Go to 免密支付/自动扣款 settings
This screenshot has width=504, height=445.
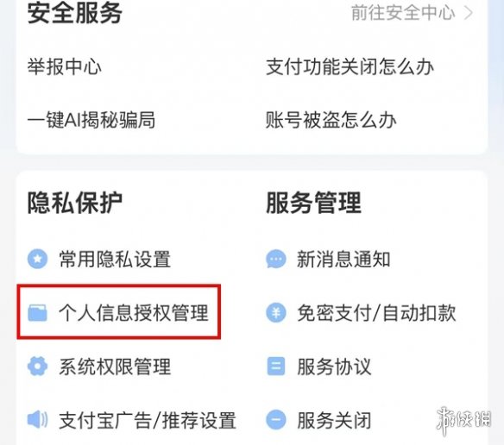(x=376, y=313)
